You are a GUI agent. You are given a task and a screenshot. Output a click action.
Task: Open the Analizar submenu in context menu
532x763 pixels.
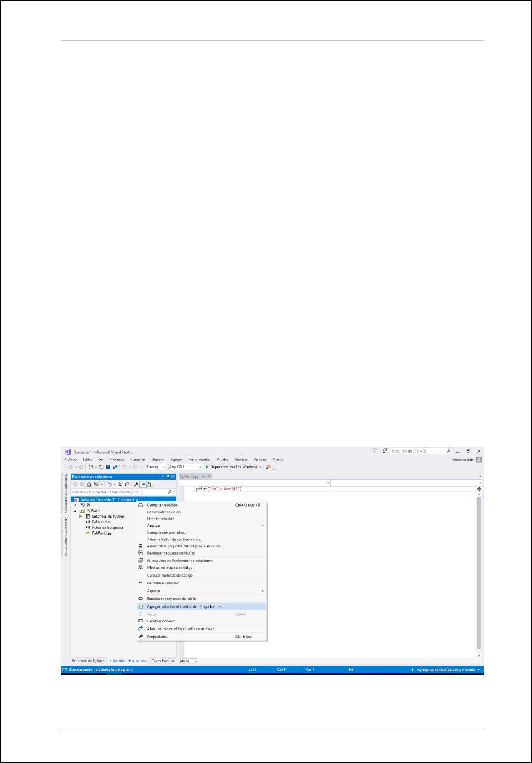pyautogui.click(x=201, y=526)
